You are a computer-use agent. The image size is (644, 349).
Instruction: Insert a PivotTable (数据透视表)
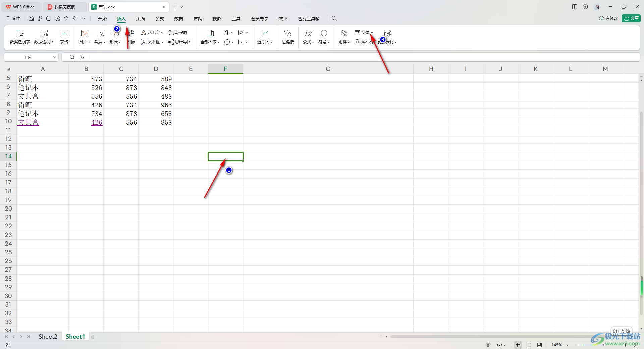point(20,37)
